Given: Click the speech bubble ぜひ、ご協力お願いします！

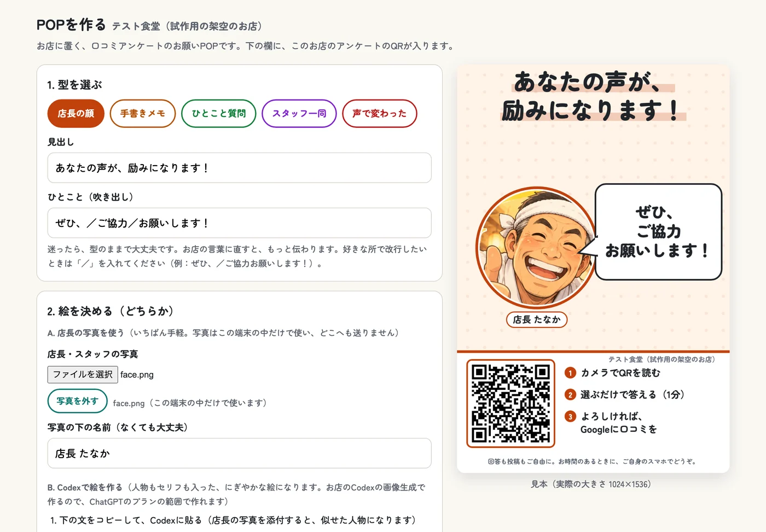Looking at the screenshot, I should coord(658,232).
